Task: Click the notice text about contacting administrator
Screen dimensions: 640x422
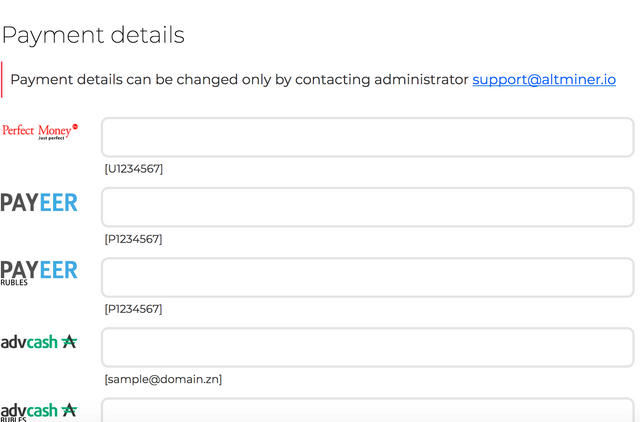Action: pos(239,80)
